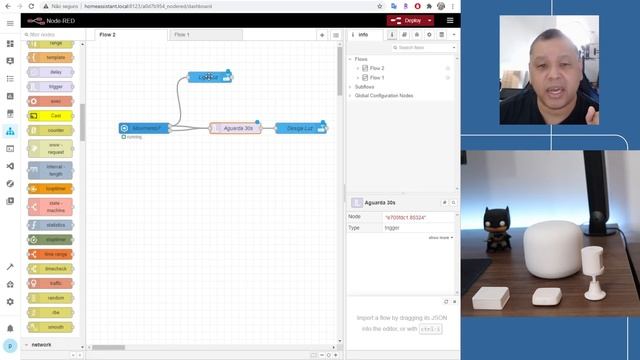Expand the Subflows tree section
Viewport: 640px width, 360px height.
click(x=350, y=87)
